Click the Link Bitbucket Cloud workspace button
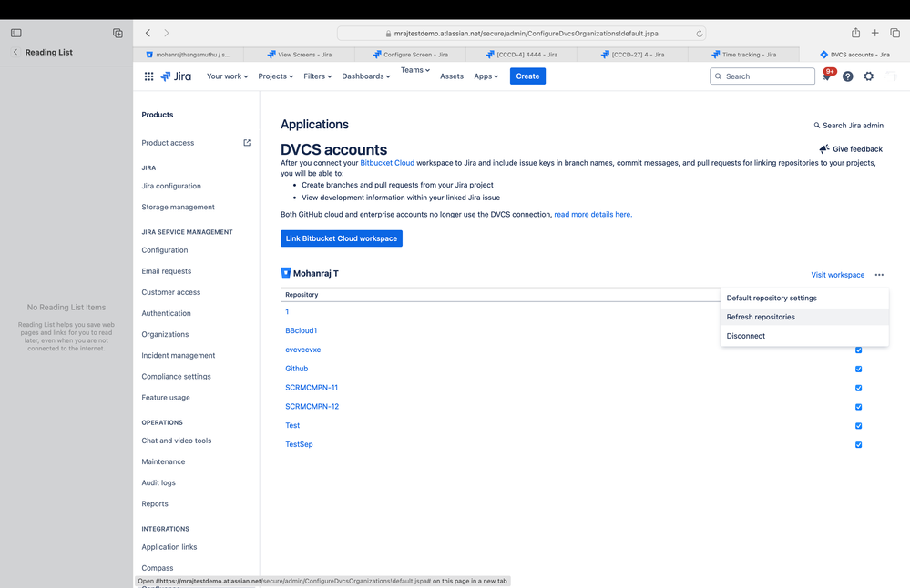910x588 pixels. point(341,238)
